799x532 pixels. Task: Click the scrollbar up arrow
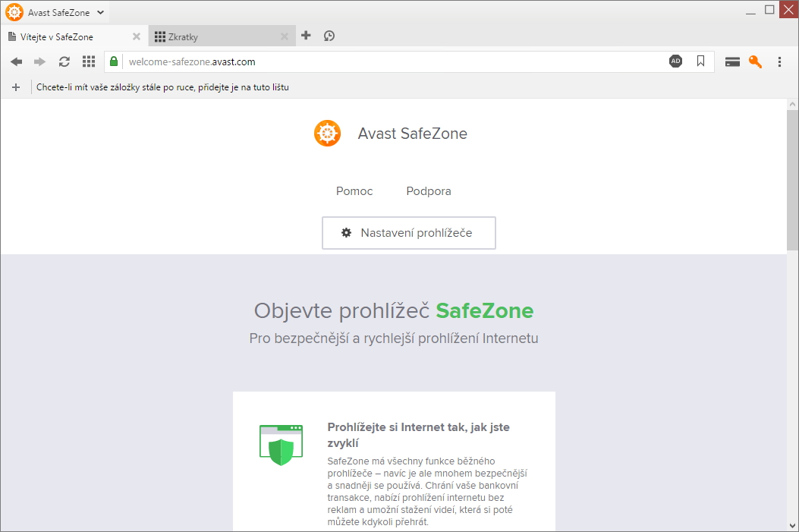click(x=792, y=104)
